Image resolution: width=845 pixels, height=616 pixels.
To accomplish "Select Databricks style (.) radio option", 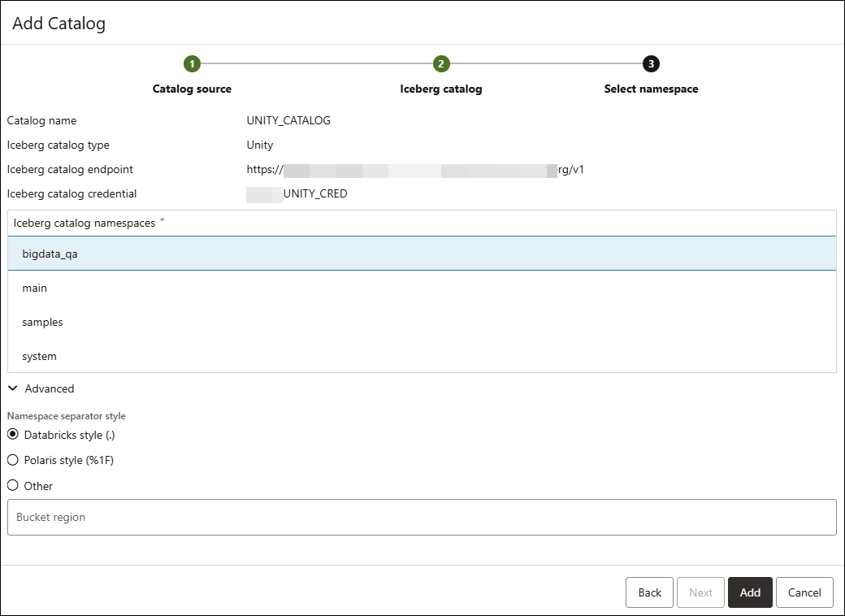I will coord(13,435).
